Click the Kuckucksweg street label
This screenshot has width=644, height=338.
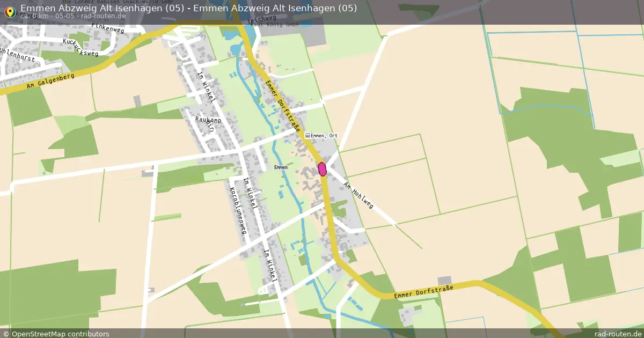tap(80, 47)
